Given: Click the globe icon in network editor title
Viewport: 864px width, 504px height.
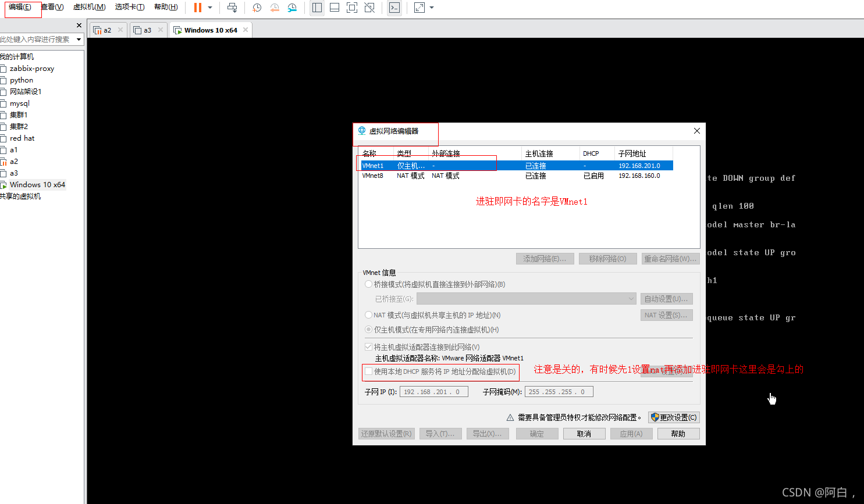Looking at the screenshot, I should pos(362,131).
